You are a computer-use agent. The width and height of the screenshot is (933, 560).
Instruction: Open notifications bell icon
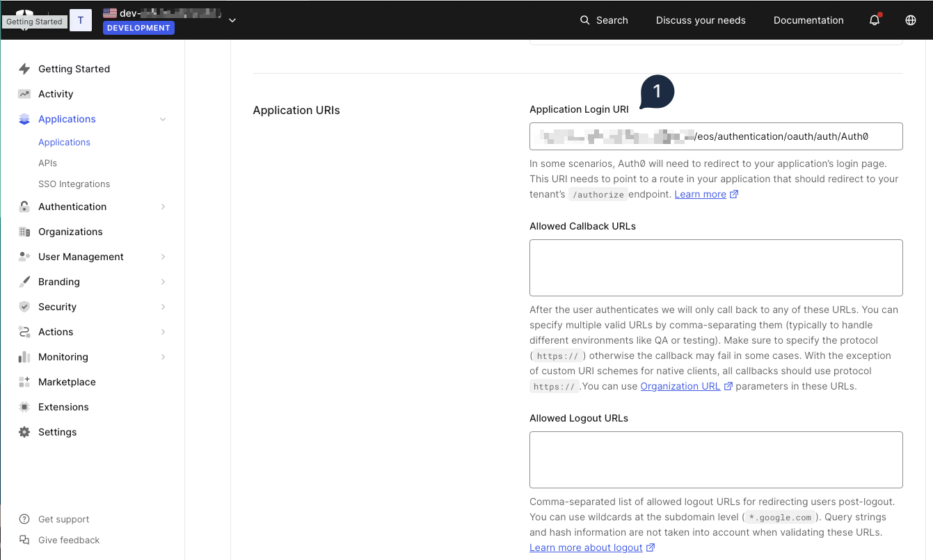tap(875, 20)
